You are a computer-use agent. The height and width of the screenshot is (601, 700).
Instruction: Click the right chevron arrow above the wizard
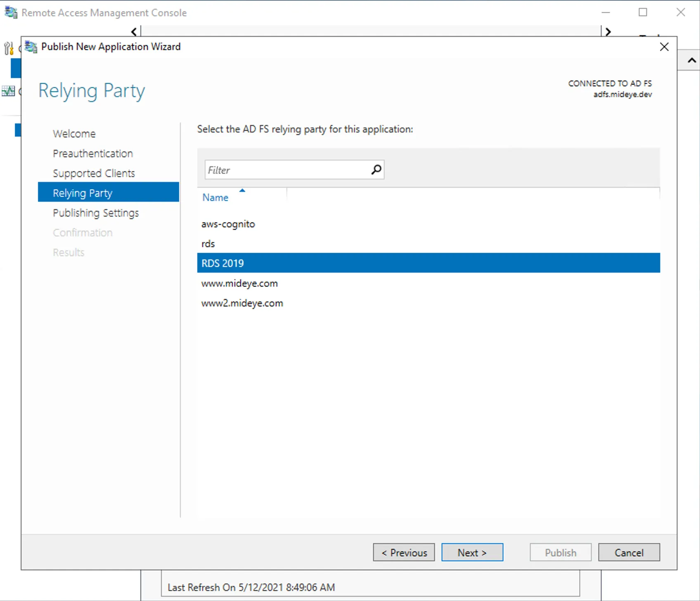608,31
